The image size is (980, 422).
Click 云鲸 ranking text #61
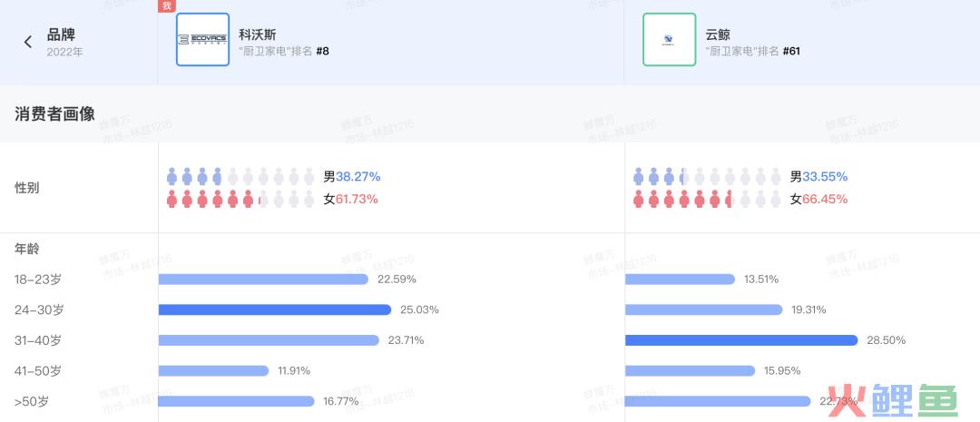(x=791, y=51)
